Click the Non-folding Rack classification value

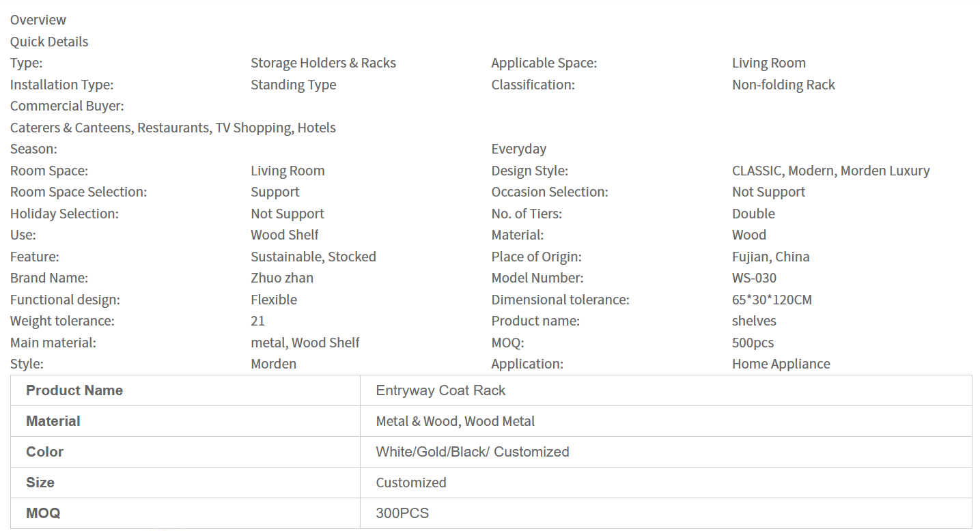click(783, 85)
